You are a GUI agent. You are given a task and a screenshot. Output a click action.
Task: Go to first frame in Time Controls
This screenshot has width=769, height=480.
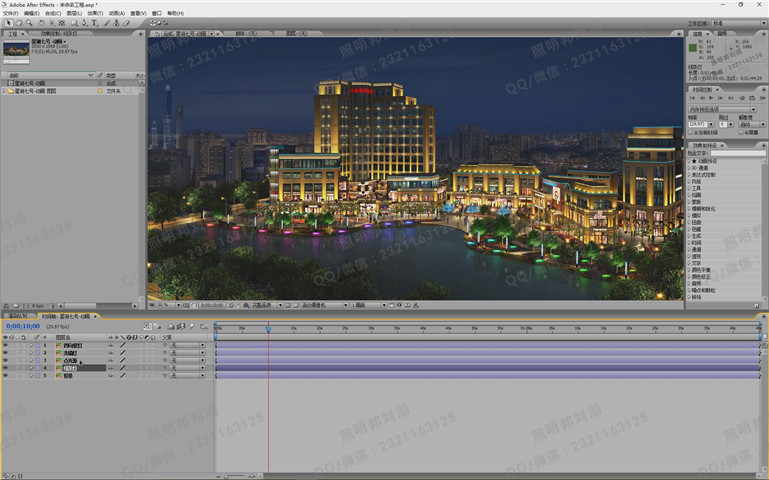pyautogui.click(x=692, y=98)
